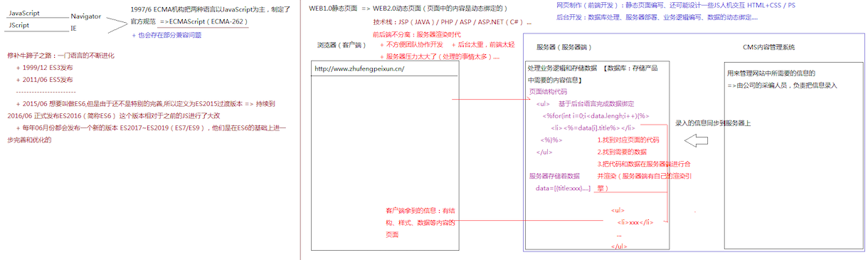868x260 pixels.
Task: Click the '<li>xxx</li>' output line
Action: point(635,222)
